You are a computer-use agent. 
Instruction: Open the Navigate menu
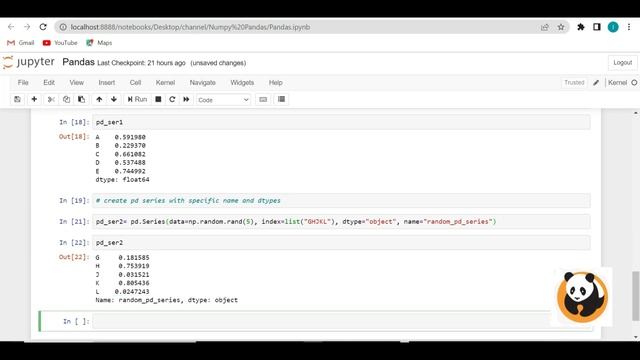(202, 82)
